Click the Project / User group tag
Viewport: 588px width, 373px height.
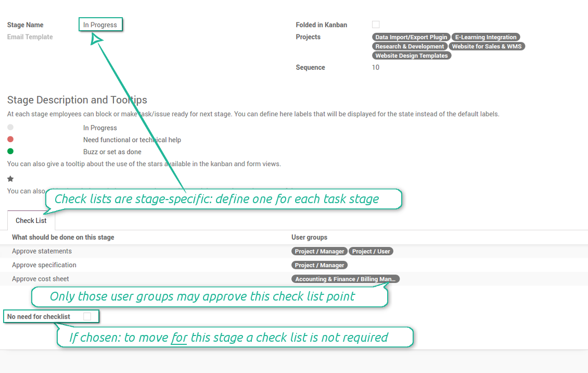370,252
